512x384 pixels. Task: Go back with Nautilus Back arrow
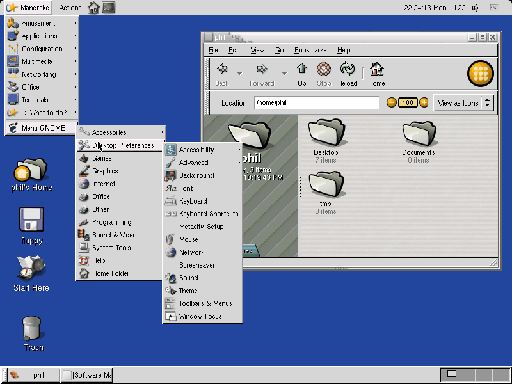[222, 69]
